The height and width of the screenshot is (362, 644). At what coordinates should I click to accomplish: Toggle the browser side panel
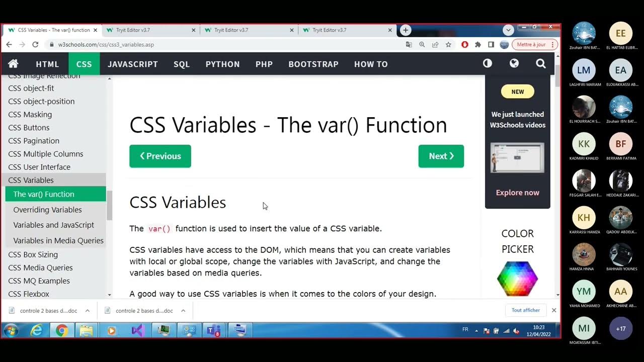pyautogui.click(x=491, y=44)
